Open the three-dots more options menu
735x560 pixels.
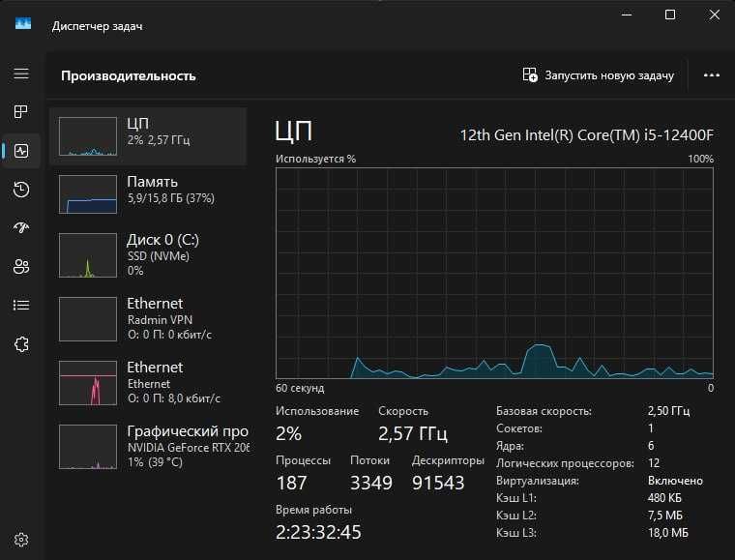click(712, 75)
